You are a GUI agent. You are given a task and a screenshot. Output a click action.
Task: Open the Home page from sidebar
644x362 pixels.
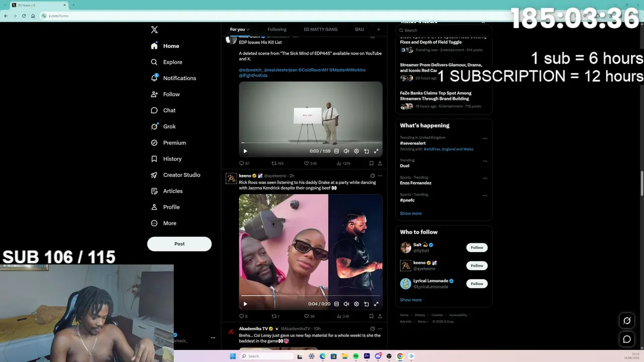click(x=165, y=46)
